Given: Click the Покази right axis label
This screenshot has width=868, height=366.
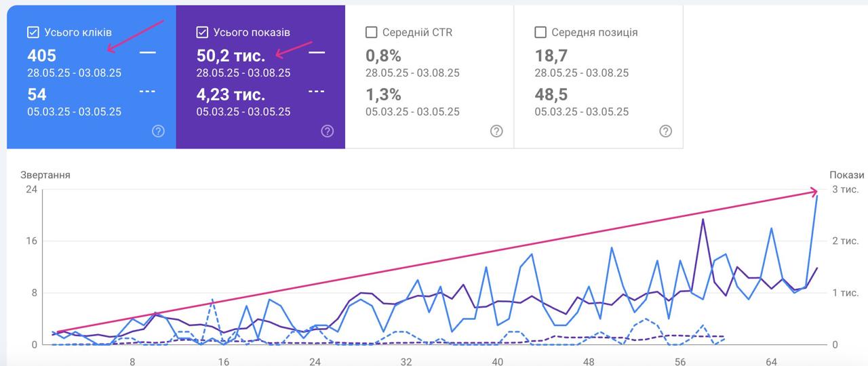Looking at the screenshot, I should [847, 175].
